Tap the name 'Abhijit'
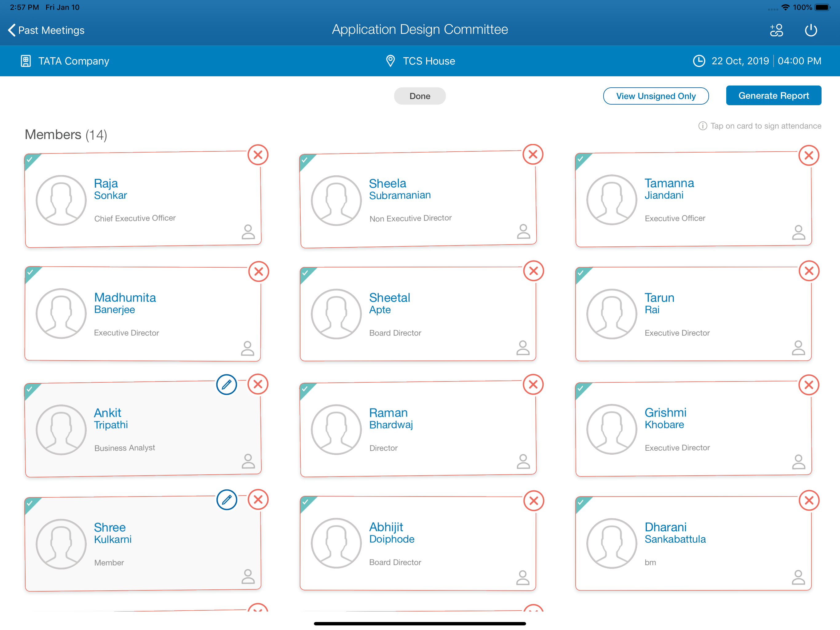 click(386, 527)
